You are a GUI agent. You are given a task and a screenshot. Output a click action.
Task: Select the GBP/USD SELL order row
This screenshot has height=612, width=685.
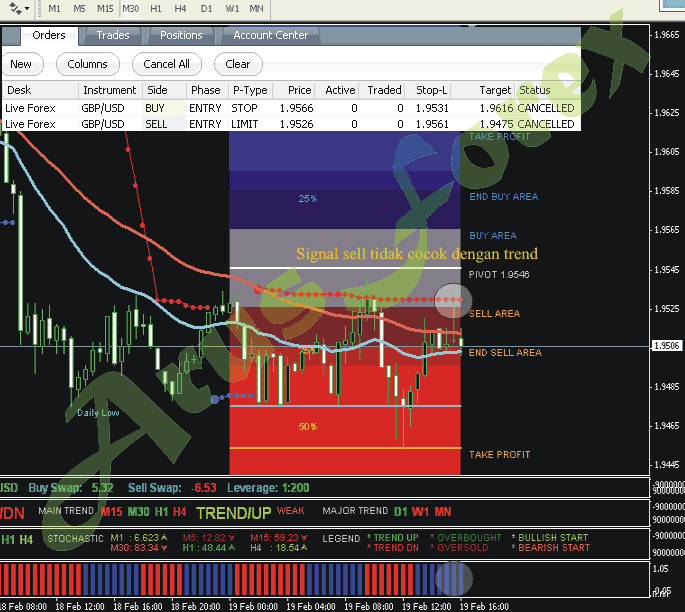click(290, 124)
